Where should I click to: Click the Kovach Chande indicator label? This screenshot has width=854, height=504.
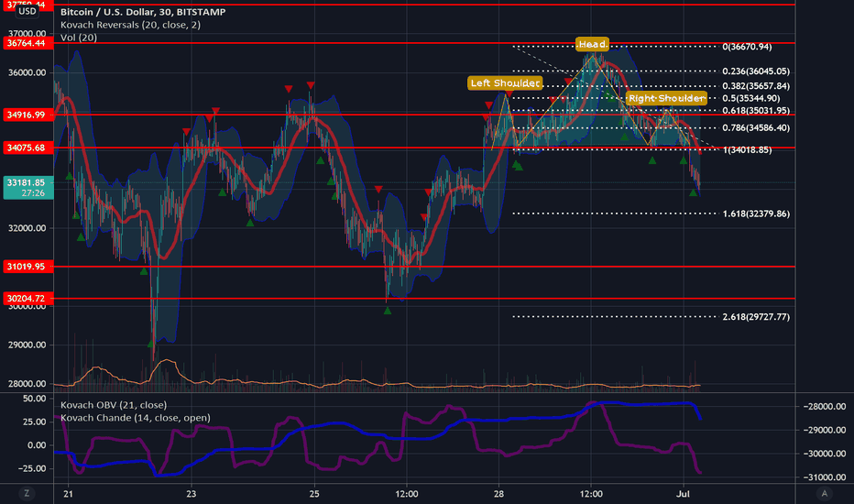[x=135, y=418]
